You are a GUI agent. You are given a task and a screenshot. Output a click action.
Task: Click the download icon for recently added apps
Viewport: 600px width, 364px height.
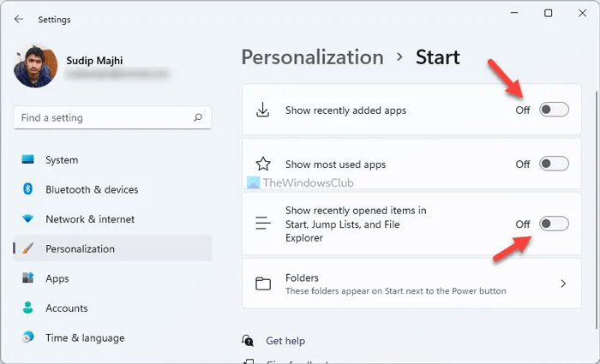click(x=263, y=110)
